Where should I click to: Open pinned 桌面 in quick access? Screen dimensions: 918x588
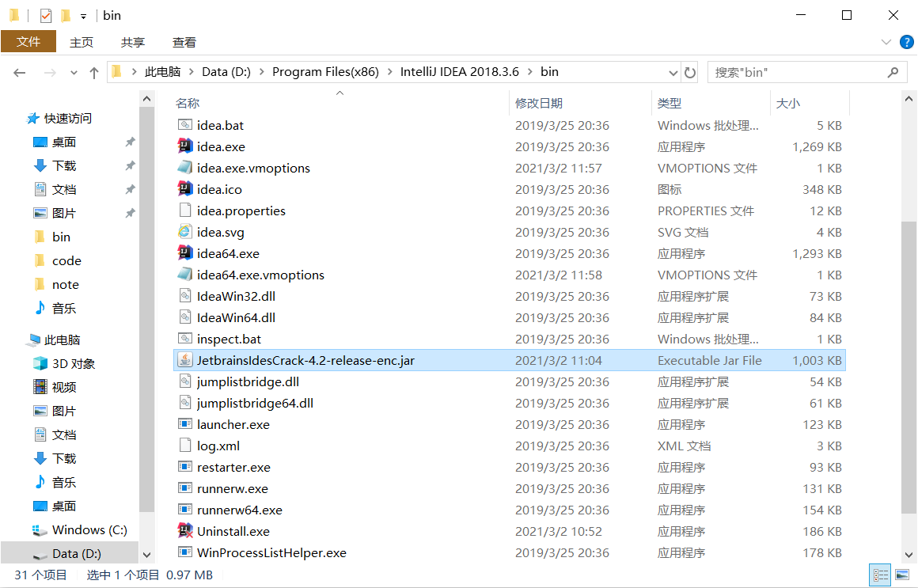(64, 142)
